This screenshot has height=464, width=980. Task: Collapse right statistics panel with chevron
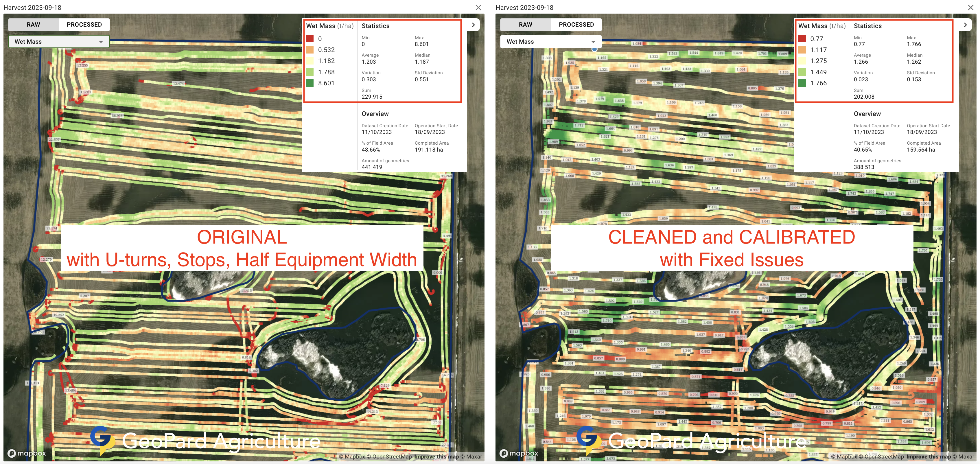click(965, 25)
